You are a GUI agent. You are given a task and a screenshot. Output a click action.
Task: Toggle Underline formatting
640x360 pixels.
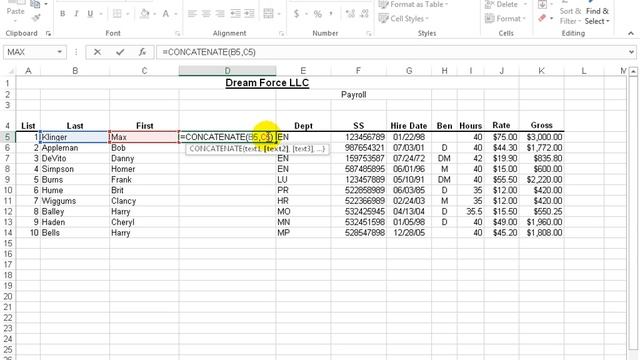pos(90,14)
